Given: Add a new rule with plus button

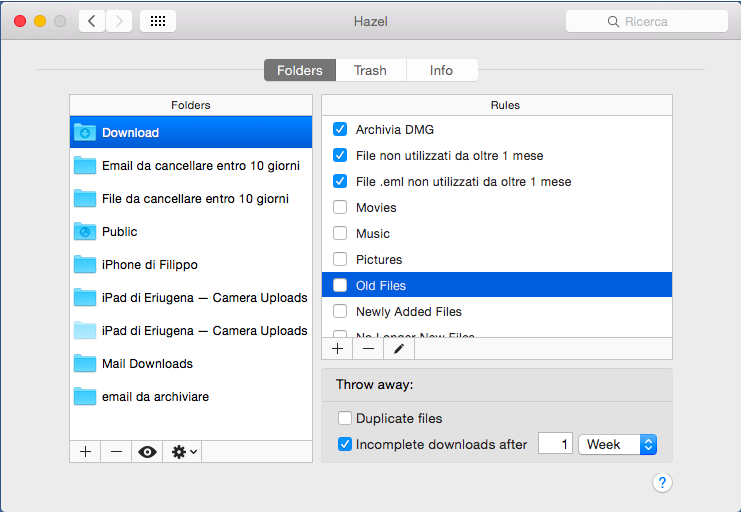Looking at the screenshot, I should click(337, 349).
